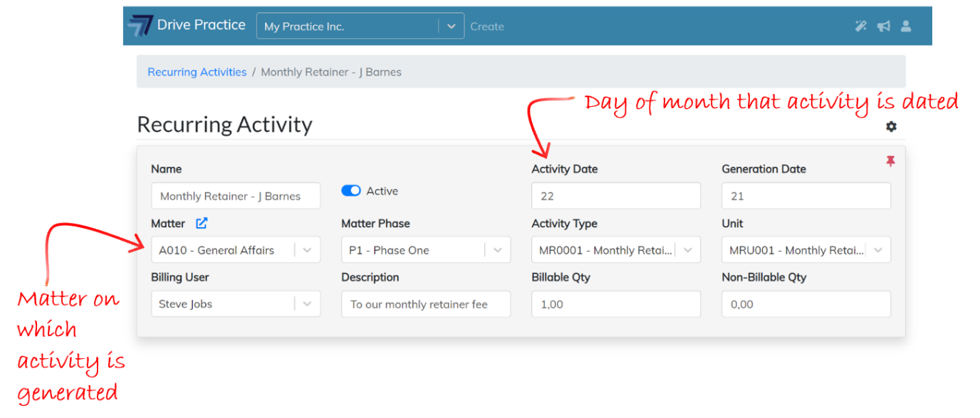
Task: Expand the Matter A010 dropdown
Action: click(x=307, y=250)
